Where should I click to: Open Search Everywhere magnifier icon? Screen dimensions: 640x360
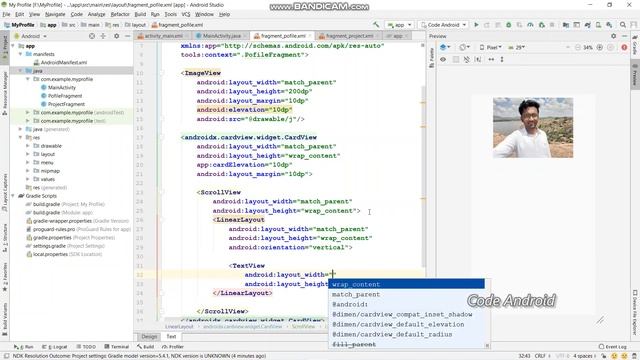coord(623,25)
